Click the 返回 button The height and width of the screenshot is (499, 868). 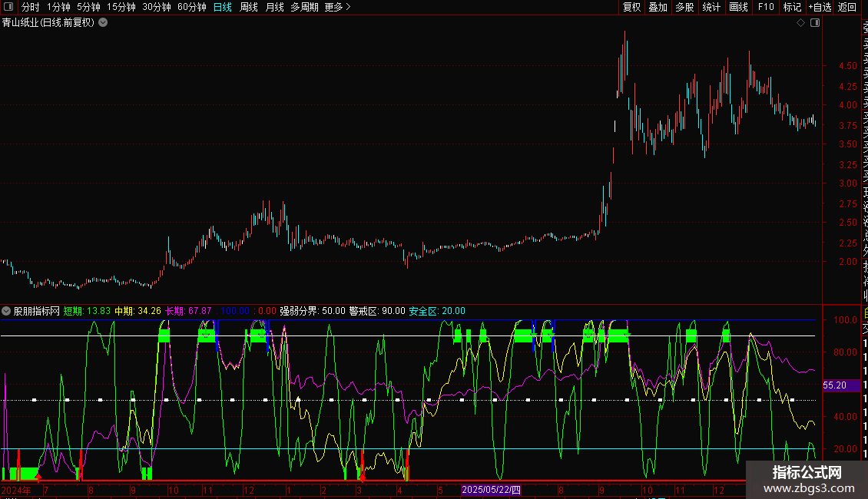click(846, 7)
